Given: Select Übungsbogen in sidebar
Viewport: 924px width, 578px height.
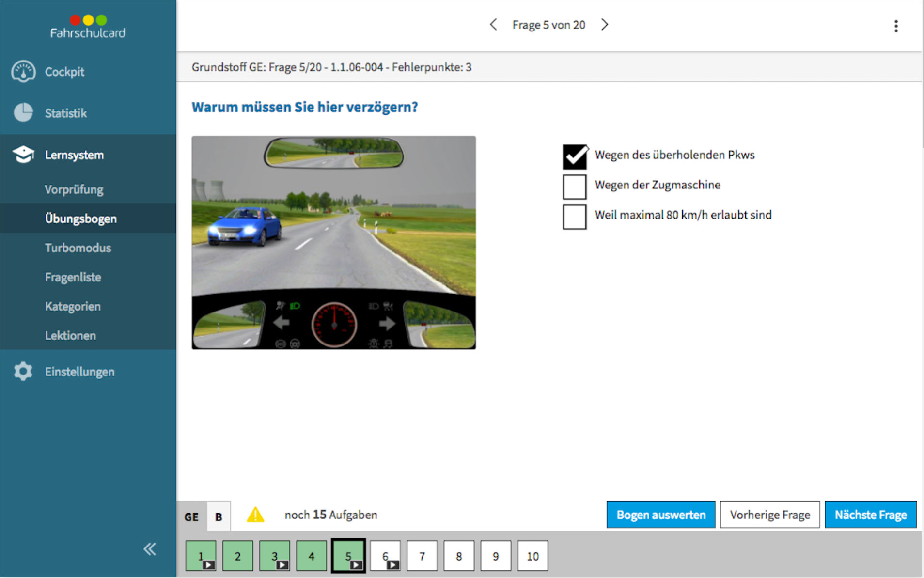Looking at the screenshot, I should pos(81,219).
